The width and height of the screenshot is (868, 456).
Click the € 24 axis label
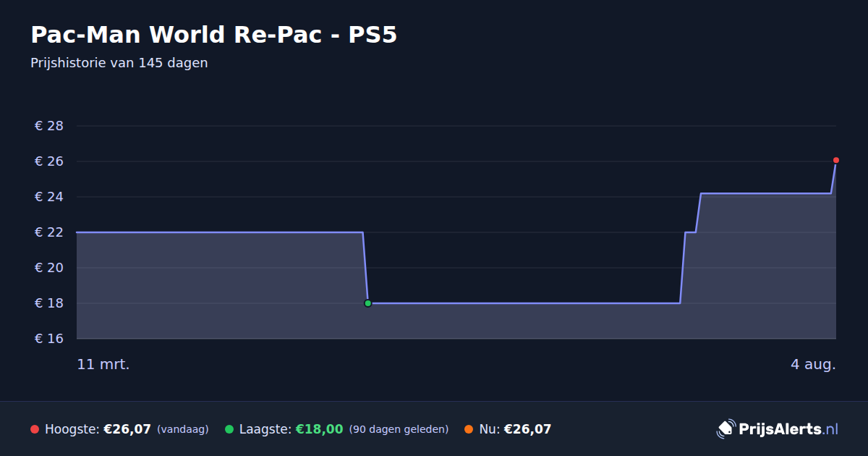point(49,197)
